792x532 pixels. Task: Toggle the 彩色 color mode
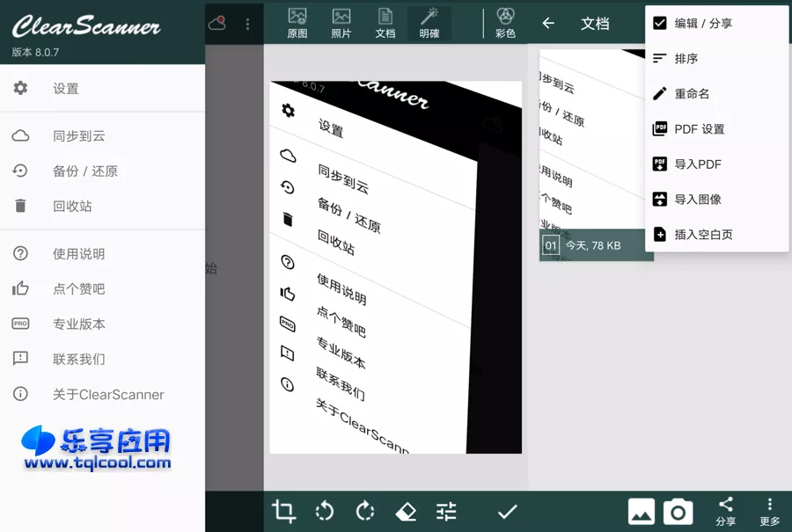[506, 23]
